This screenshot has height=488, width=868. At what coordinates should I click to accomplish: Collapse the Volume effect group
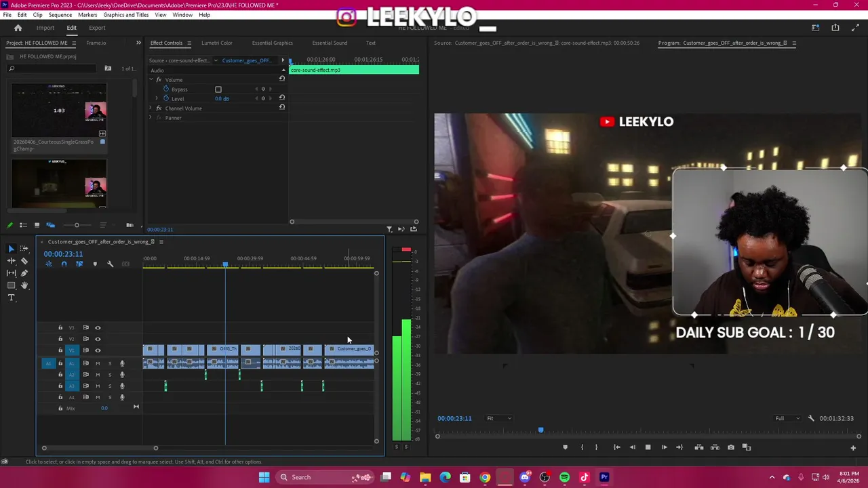(x=151, y=80)
